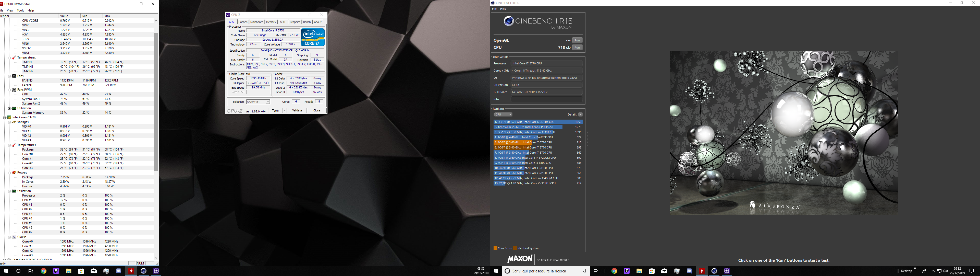Click the flame icon of the Powers node
Screen dimensions: 980x276
pyautogui.click(x=14, y=173)
